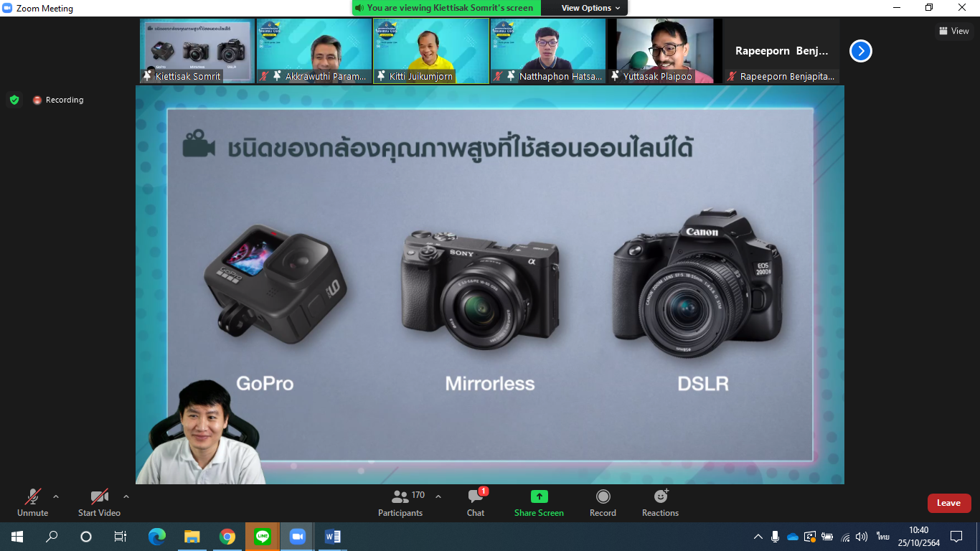This screenshot has width=980, height=551.
Task: Open video options arrow beside Start Video
Action: coord(126,496)
